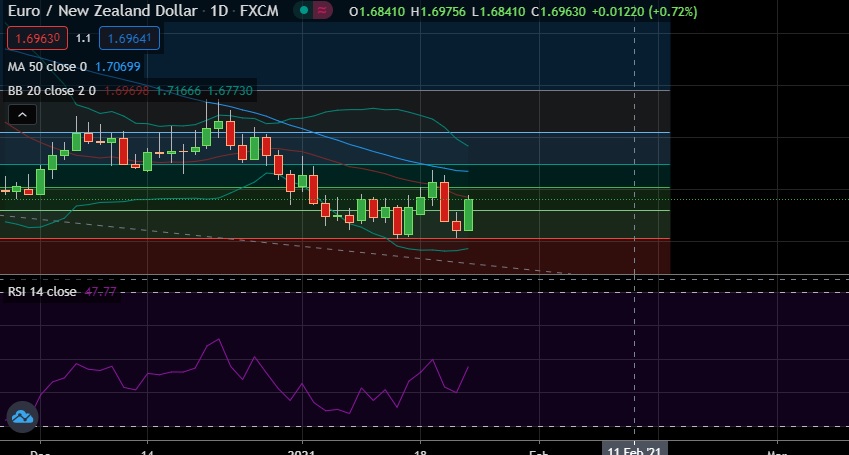849x455 pixels.
Task: Click the green dot market status indicator
Action: (x=304, y=10)
